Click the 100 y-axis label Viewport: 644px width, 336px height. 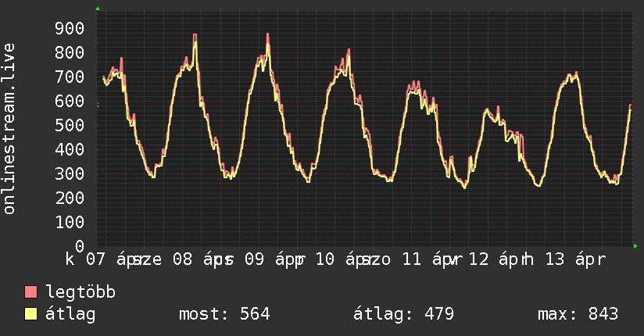(x=70, y=222)
